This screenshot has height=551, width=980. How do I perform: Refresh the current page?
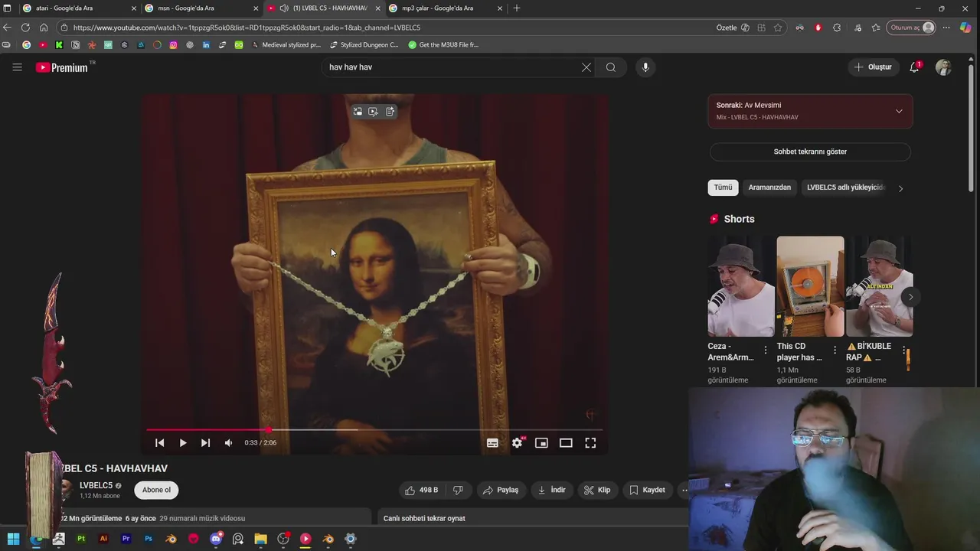click(x=25, y=28)
